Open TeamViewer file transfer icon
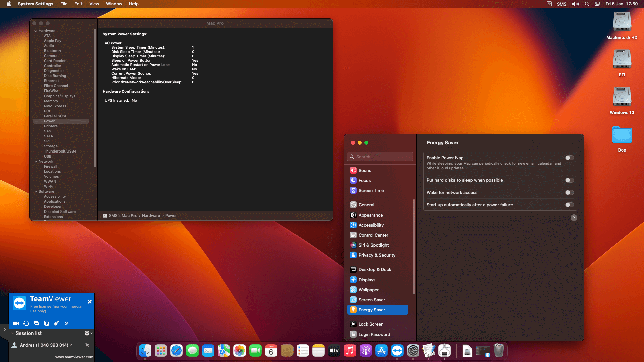Screen dimensions: 644x362 click(46, 323)
